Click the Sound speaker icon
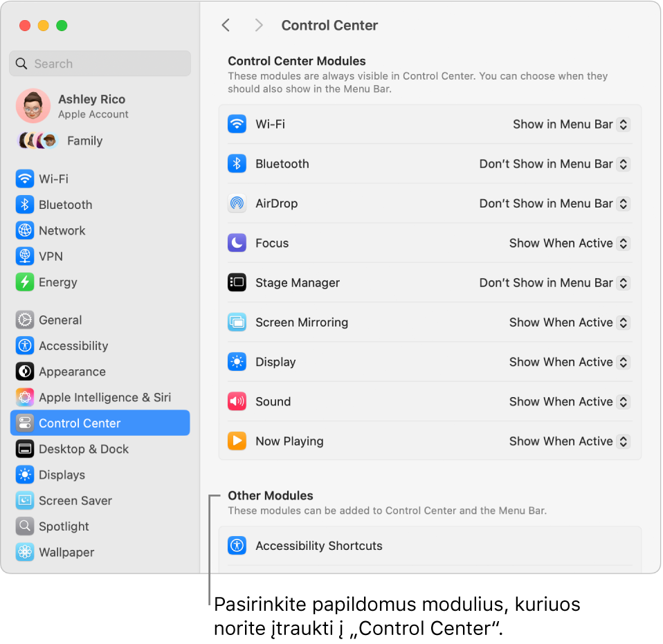This screenshot has width=663, height=644. pos(236,401)
